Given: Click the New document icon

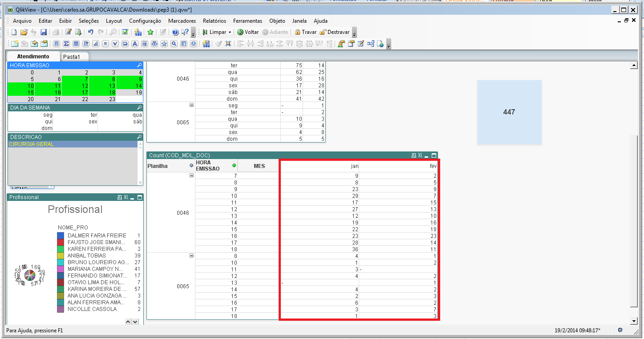Looking at the screenshot, I should (x=14, y=32).
